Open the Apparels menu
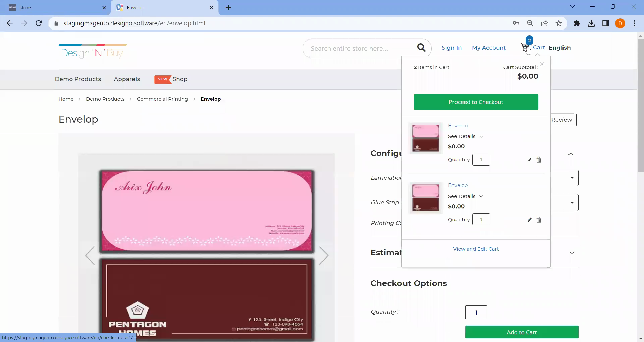 [x=127, y=79]
